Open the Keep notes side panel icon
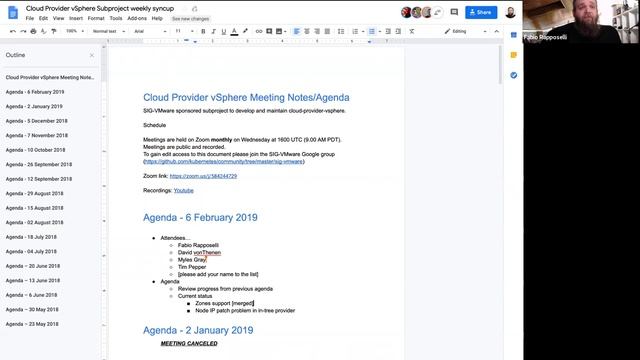Screen dimensions: 640x360 tap(513, 55)
